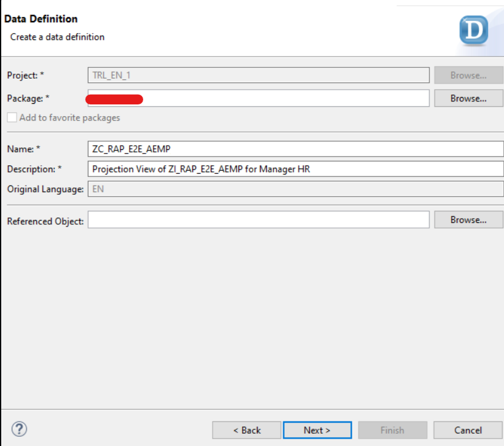The image size is (504, 446).
Task: Open Browse for the Referenced Object
Action: 468,220
